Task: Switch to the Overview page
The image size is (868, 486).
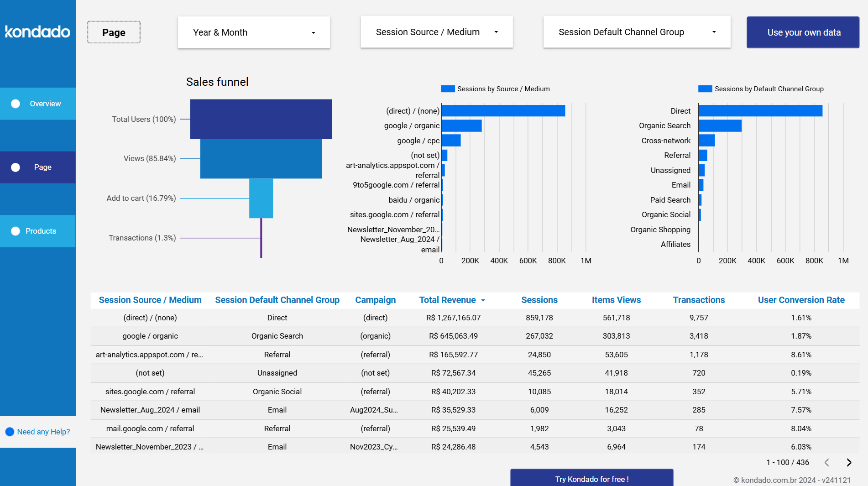Action: point(45,104)
